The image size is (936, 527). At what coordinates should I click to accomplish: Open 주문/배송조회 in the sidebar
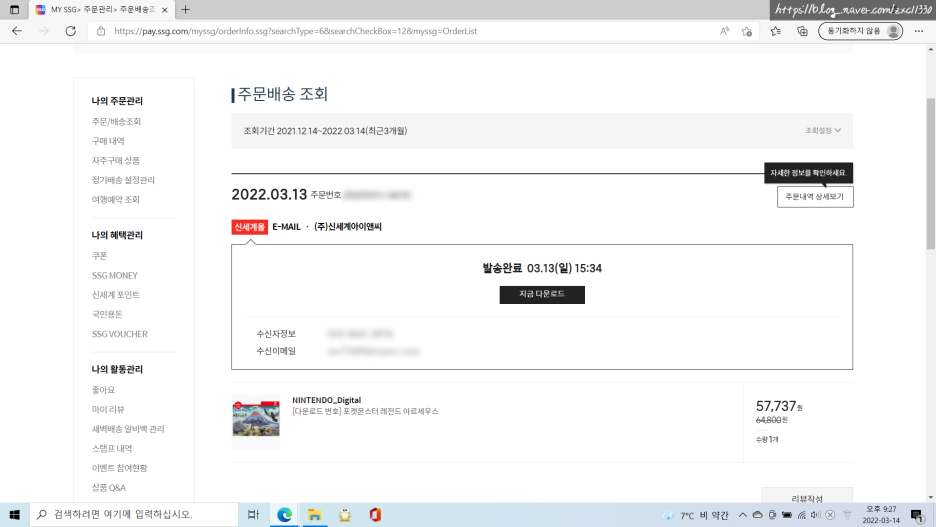click(x=116, y=122)
